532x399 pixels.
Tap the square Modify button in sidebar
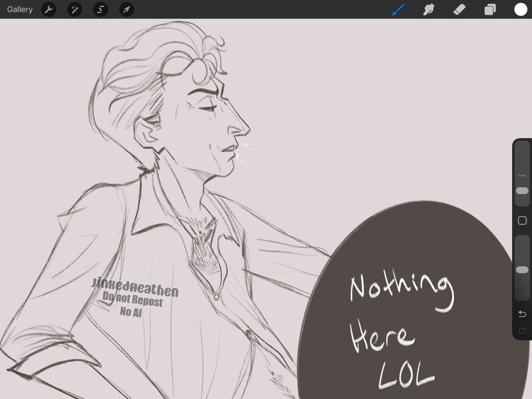522,221
